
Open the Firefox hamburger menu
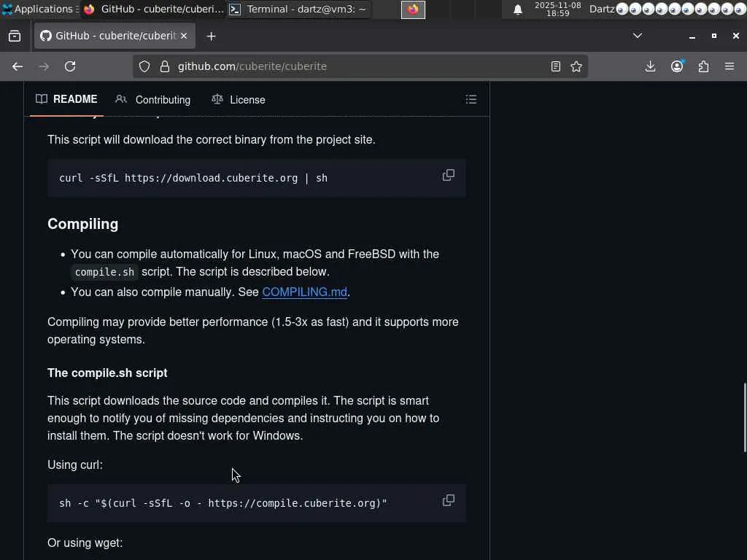[729, 66]
